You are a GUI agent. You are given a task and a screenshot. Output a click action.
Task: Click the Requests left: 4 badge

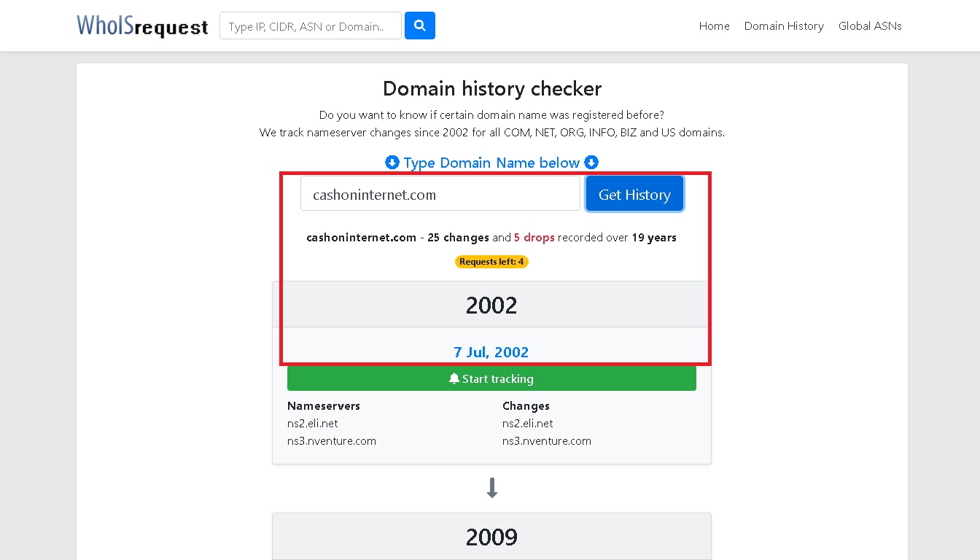click(491, 262)
